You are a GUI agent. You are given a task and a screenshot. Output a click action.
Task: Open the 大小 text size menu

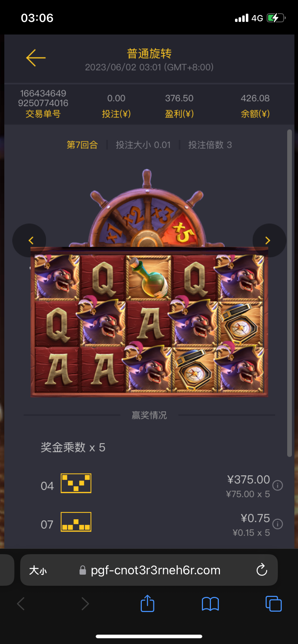38,570
